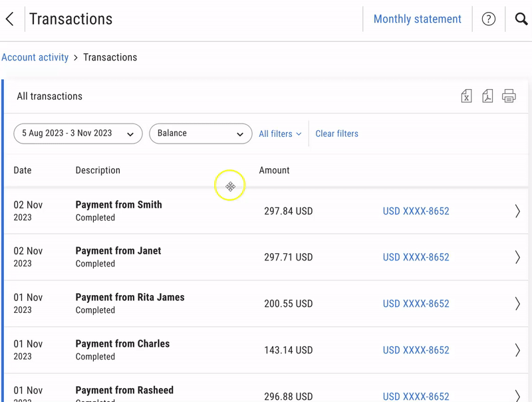The image size is (532, 402).
Task: Open the date range dropdown
Action: click(x=78, y=134)
